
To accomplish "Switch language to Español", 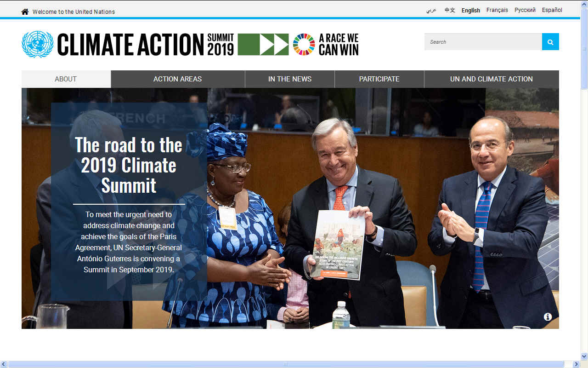I will coord(552,10).
